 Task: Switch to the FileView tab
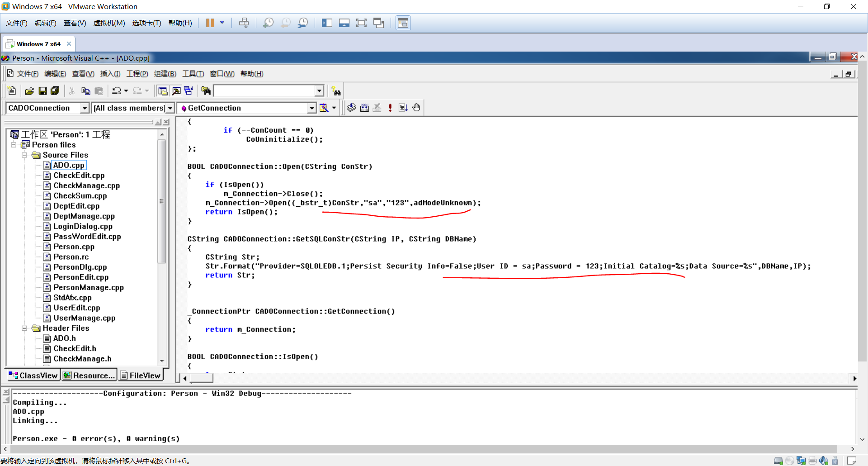(141, 376)
